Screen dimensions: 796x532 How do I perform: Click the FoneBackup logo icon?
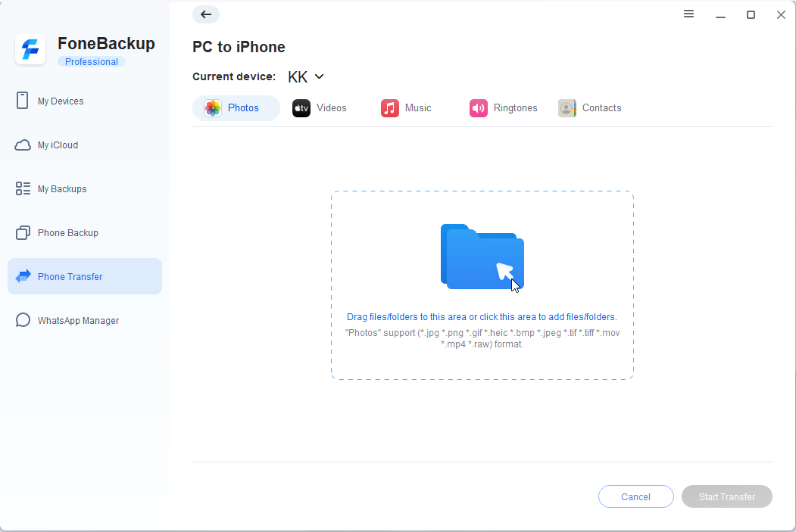pyautogui.click(x=30, y=50)
